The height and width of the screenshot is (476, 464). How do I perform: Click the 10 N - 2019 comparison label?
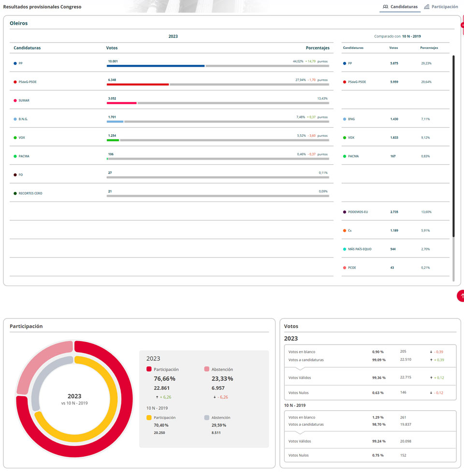(x=411, y=36)
